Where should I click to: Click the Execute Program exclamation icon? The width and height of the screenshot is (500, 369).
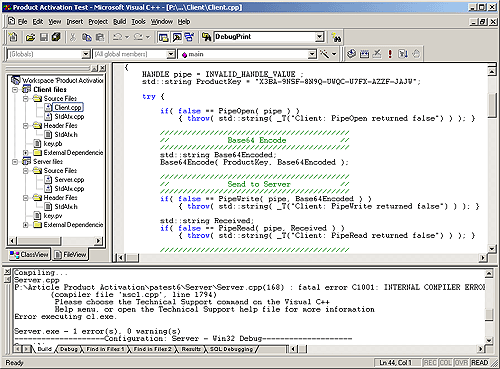[390, 54]
